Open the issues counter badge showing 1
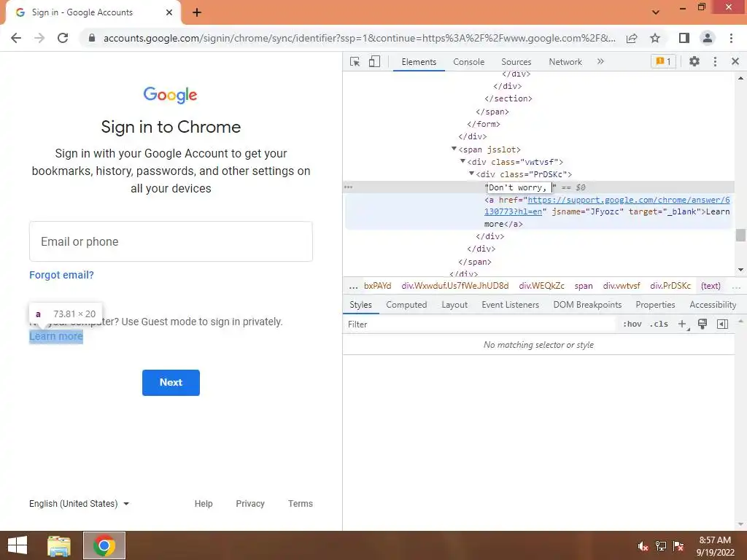Screen dimensions: 747x560 tap(663, 61)
